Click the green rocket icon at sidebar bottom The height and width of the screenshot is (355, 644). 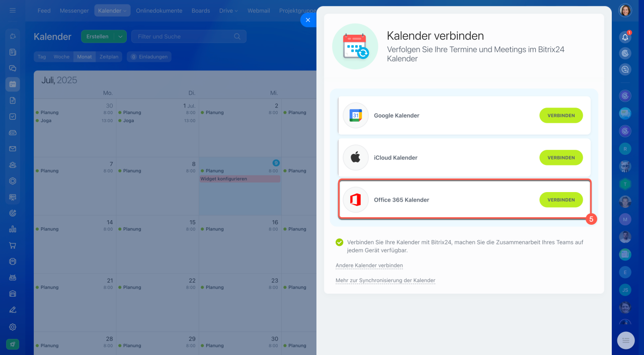click(x=13, y=344)
